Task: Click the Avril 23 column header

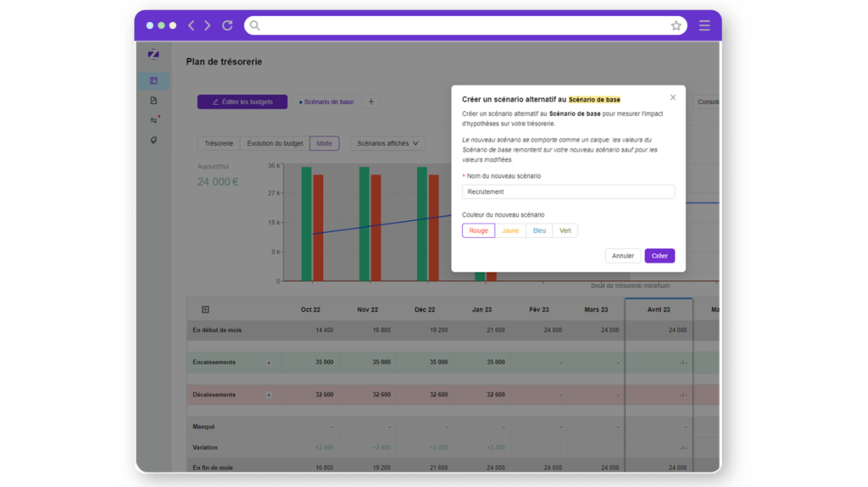Action: click(x=659, y=309)
